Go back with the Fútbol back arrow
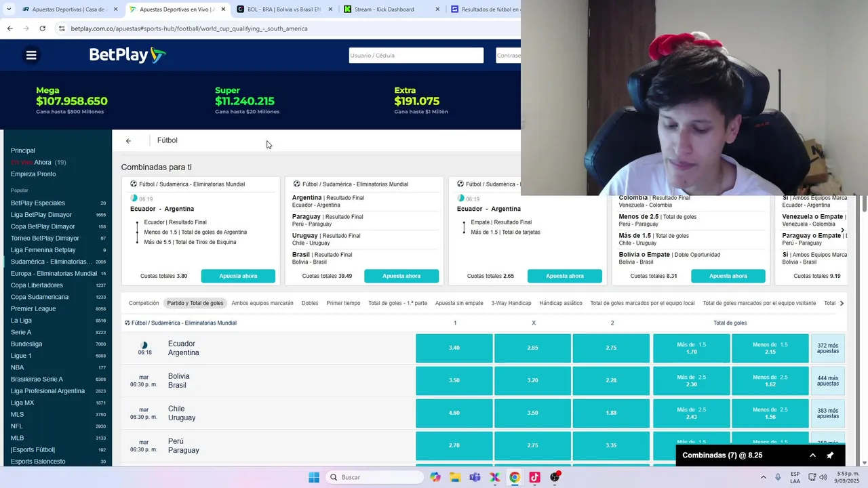Image resolution: width=868 pixels, height=488 pixels. 128,141
